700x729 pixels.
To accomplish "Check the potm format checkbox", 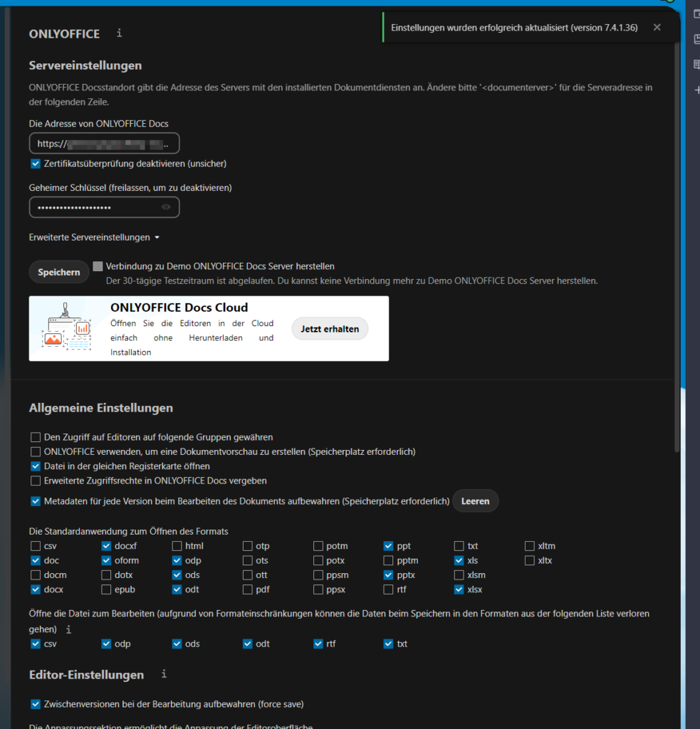I will pyautogui.click(x=318, y=546).
